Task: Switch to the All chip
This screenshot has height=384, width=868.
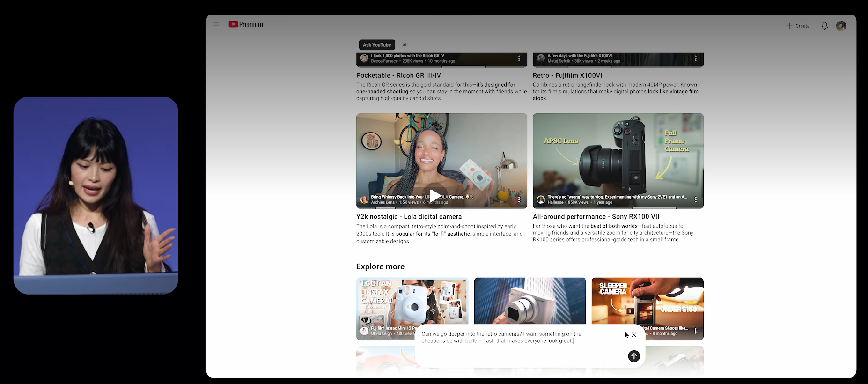Action: 405,45
